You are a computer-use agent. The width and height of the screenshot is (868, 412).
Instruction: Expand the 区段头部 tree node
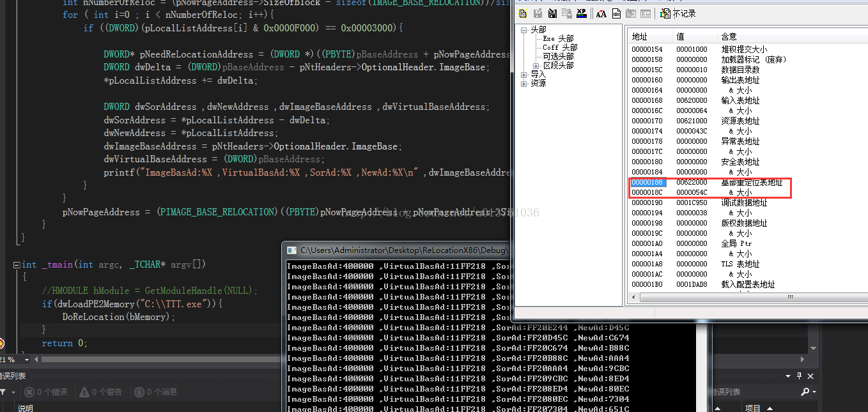point(535,65)
